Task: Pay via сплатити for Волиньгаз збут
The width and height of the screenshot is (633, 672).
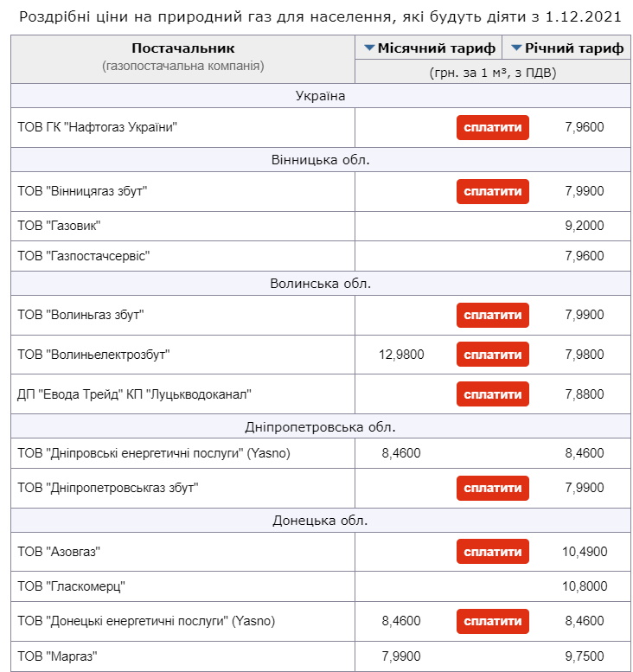Action: coord(492,315)
